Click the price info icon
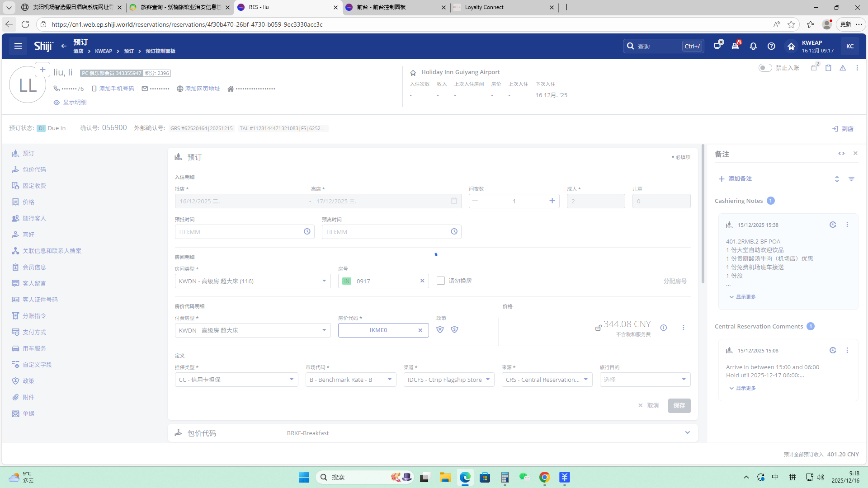The image size is (868, 488). (664, 328)
